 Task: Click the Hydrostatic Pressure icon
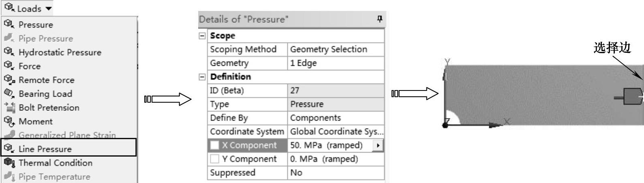(x=9, y=52)
